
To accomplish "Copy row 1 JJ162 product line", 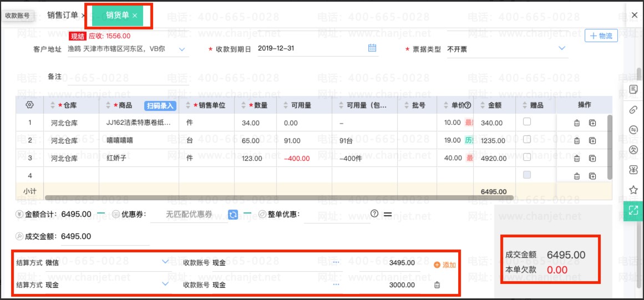I will [x=592, y=123].
